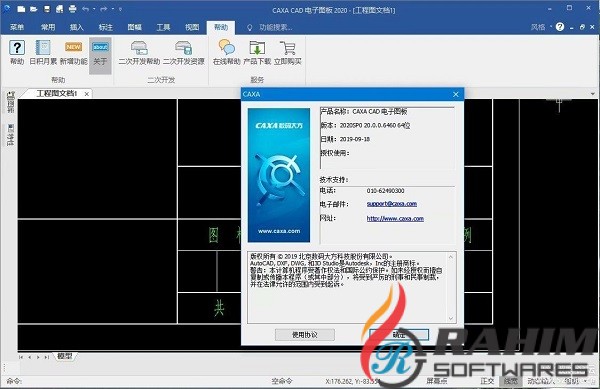Switch to the 图幅 ribbon tab
This screenshot has width=600, height=389.
(134, 27)
